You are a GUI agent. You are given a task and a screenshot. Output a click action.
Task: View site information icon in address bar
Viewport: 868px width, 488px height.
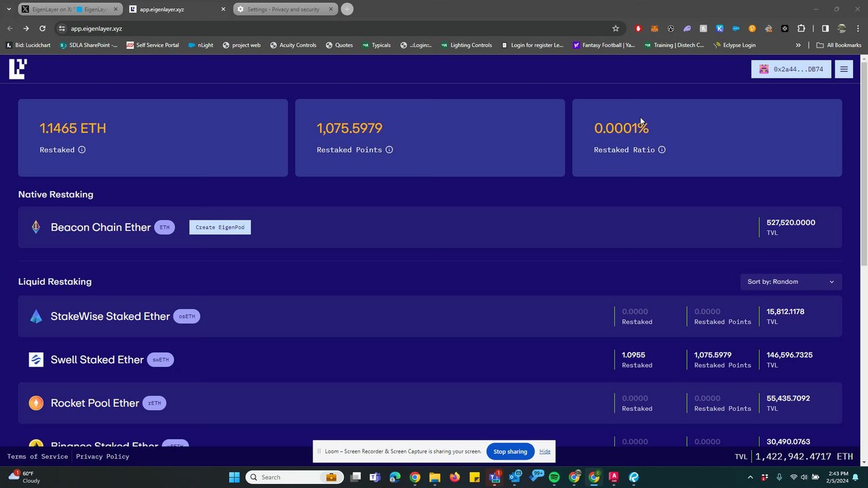click(62, 28)
